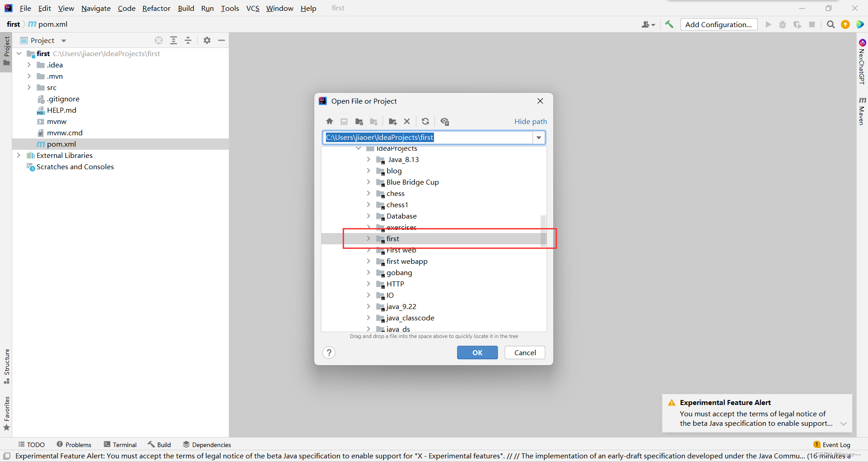Click the Stop square icon in toolbar
868x462 pixels.
812,24
